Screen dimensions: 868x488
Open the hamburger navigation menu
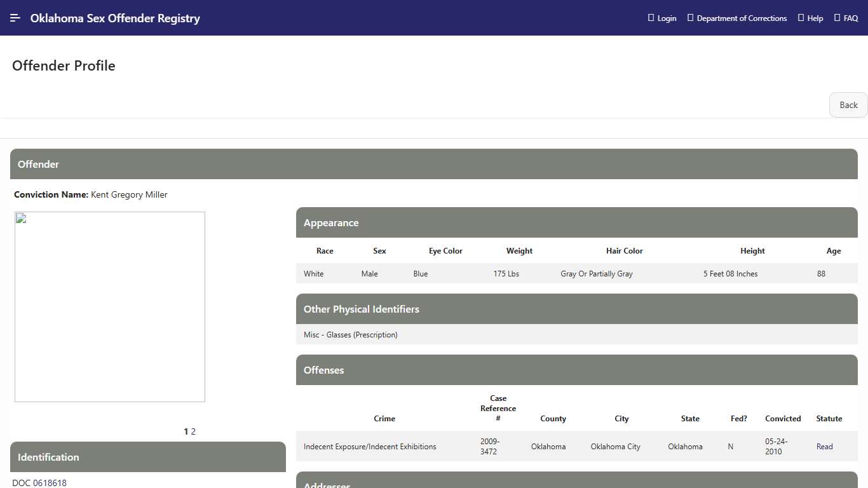click(x=15, y=18)
